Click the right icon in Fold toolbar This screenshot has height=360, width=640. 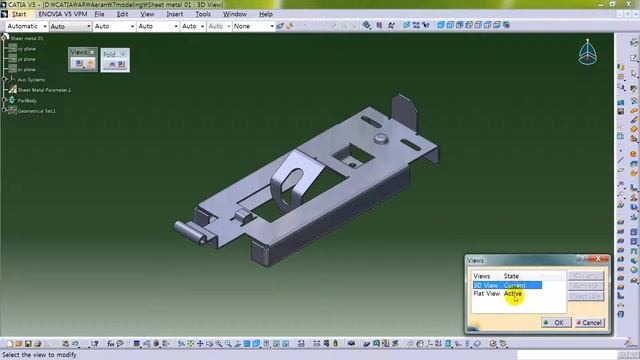122,64
